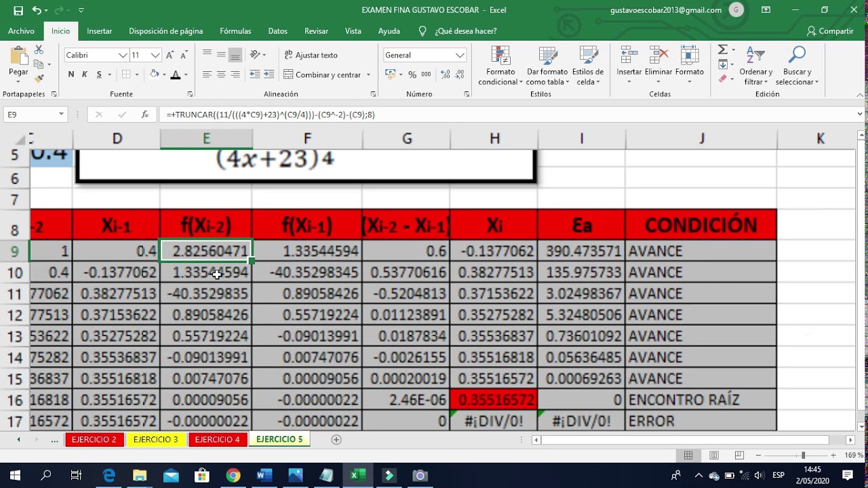The image size is (868, 488).
Task: Open the Formato cells menu
Action: click(x=689, y=66)
